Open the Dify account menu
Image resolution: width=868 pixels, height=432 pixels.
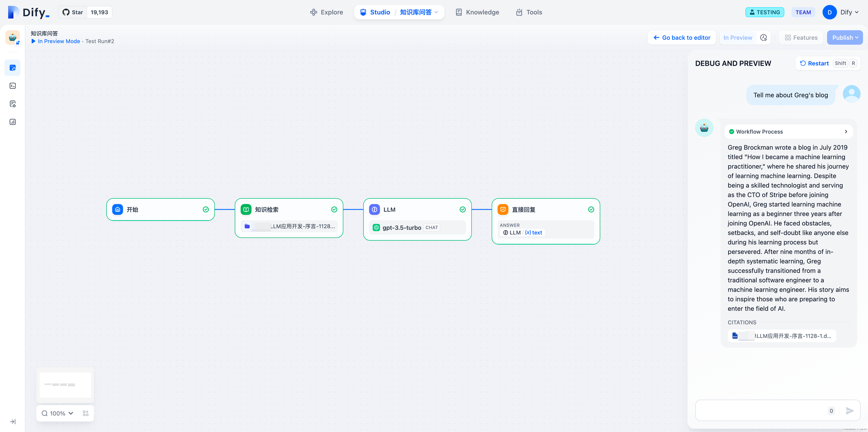(841, 12)
